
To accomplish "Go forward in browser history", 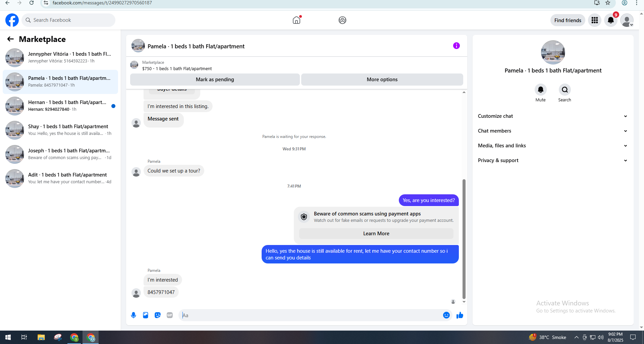I will click(x=19, y=3).
